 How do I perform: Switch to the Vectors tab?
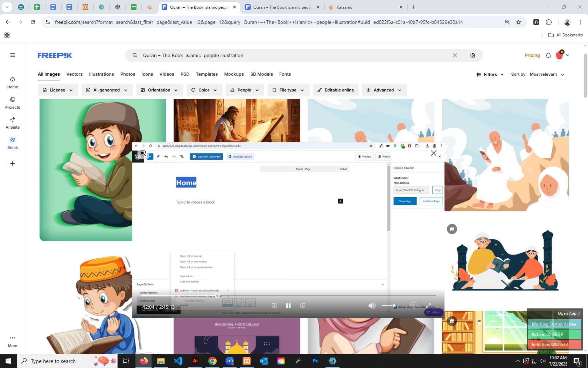(x=75, y=74)
